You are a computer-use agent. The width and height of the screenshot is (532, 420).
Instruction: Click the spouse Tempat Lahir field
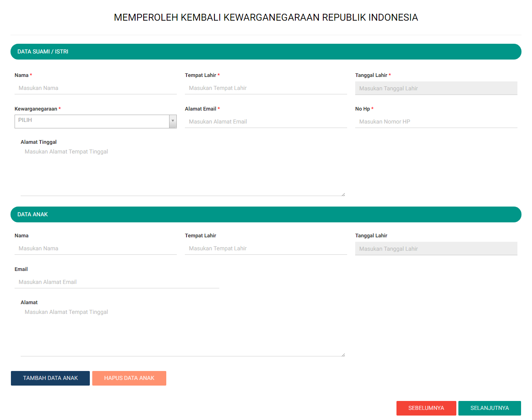(266, 88)
